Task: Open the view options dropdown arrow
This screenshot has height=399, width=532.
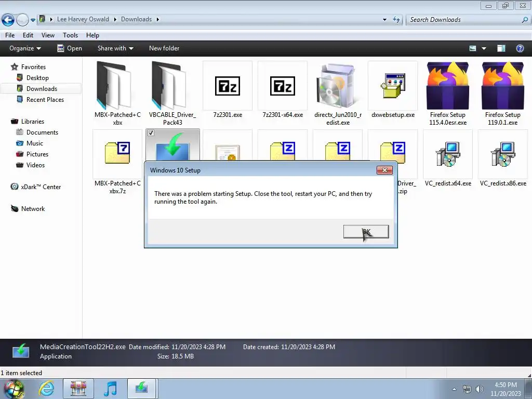Action: (484, 48)
